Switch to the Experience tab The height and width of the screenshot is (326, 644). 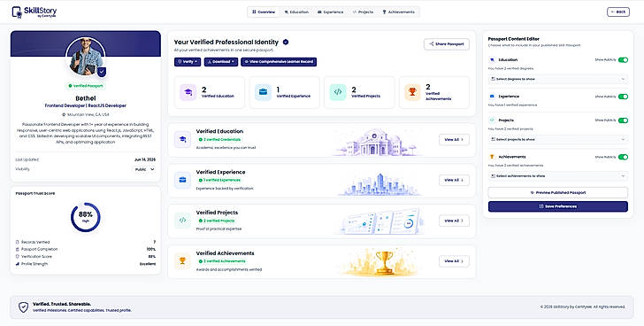point(330,12)
